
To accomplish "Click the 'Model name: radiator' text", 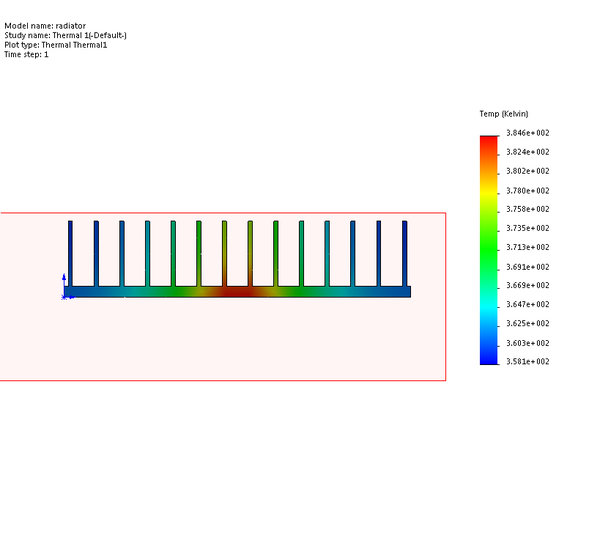I will pos(45,26).
